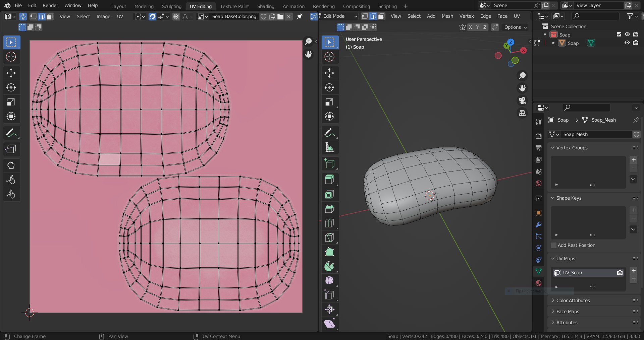Remove the selected UV map

(x=634, y=279)
